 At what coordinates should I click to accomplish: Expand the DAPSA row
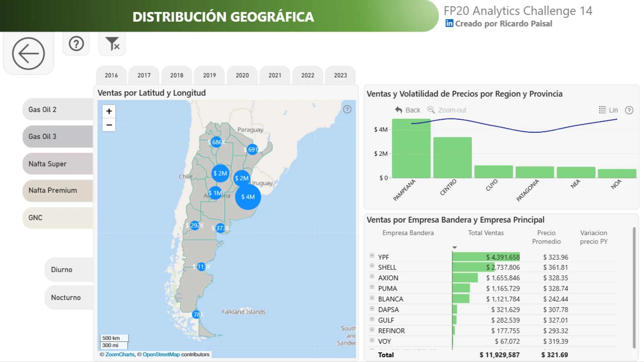pos(372,308)
